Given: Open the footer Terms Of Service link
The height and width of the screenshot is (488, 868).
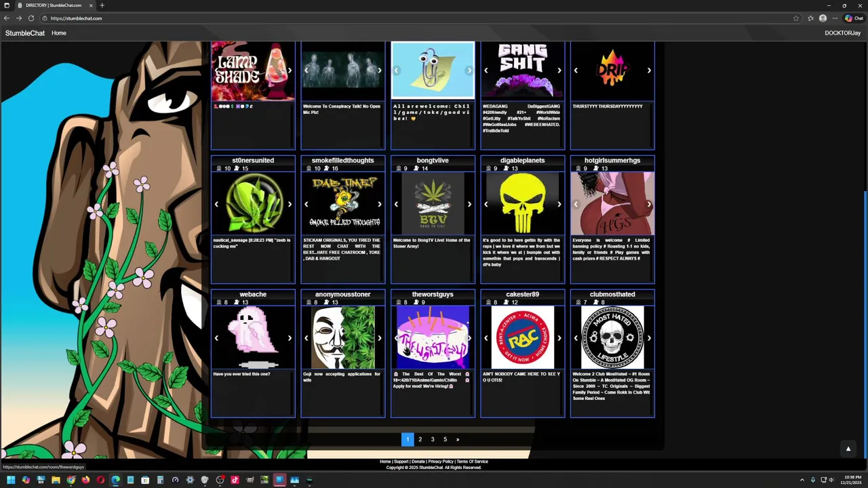Looking at the screenshot, I should pos(473,462).
